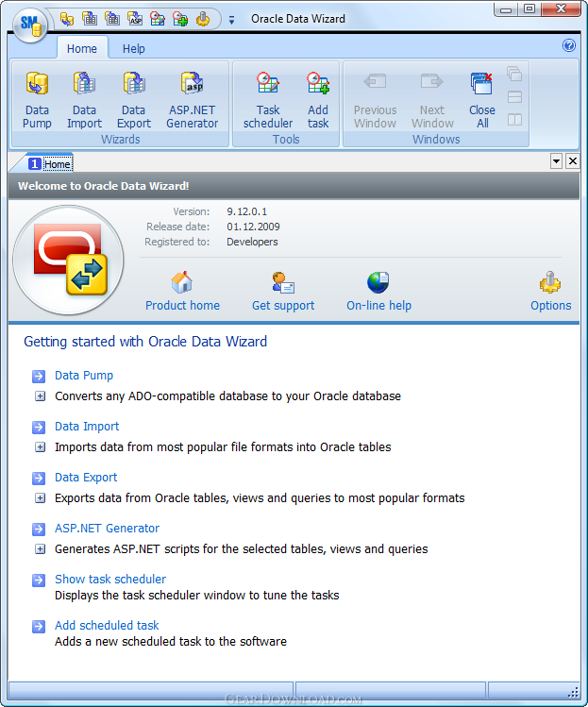Screen dimensions: 588x707
Task: Expand details for Exports data from Oracle tables
Action: pyautogui.click(x=41, y=498)
